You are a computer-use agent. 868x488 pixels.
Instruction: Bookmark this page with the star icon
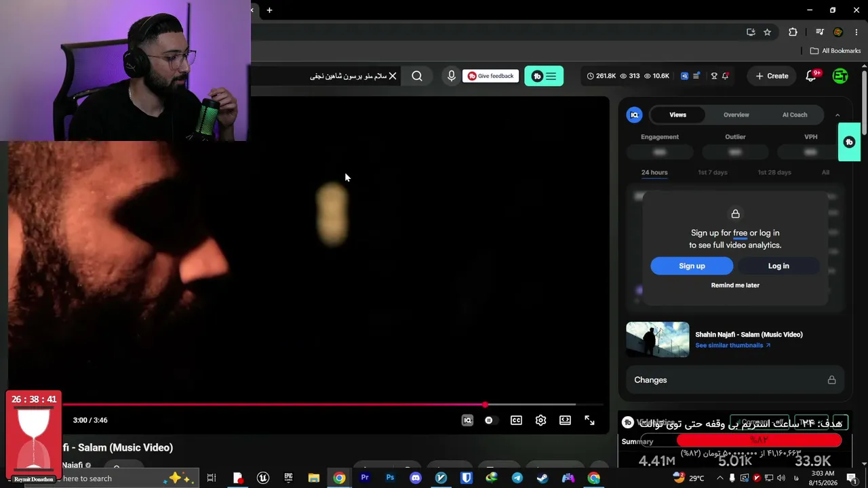pos(767,32)
